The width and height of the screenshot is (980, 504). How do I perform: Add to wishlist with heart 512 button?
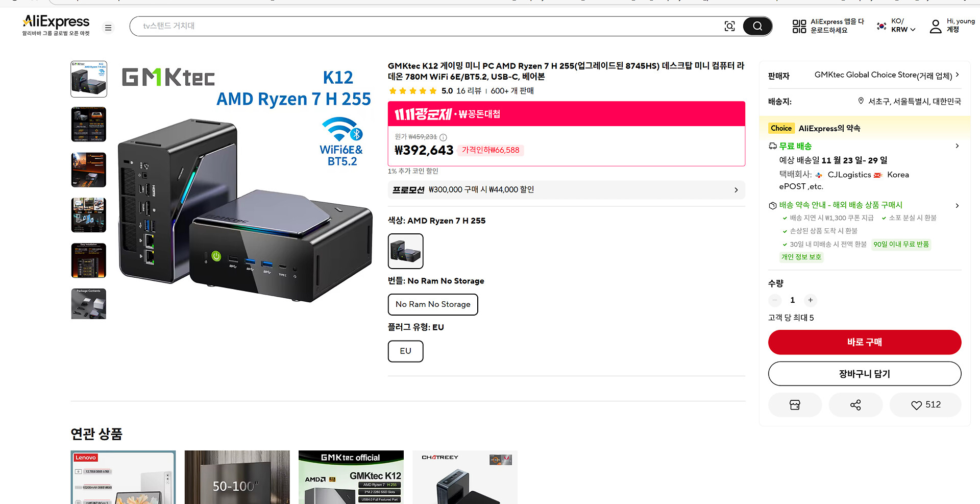pos(925,405)
